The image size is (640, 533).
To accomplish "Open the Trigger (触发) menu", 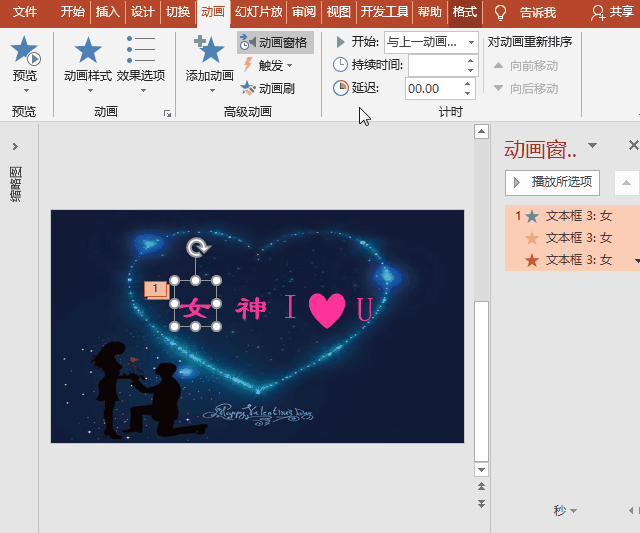I will click(x=268, y=65).
